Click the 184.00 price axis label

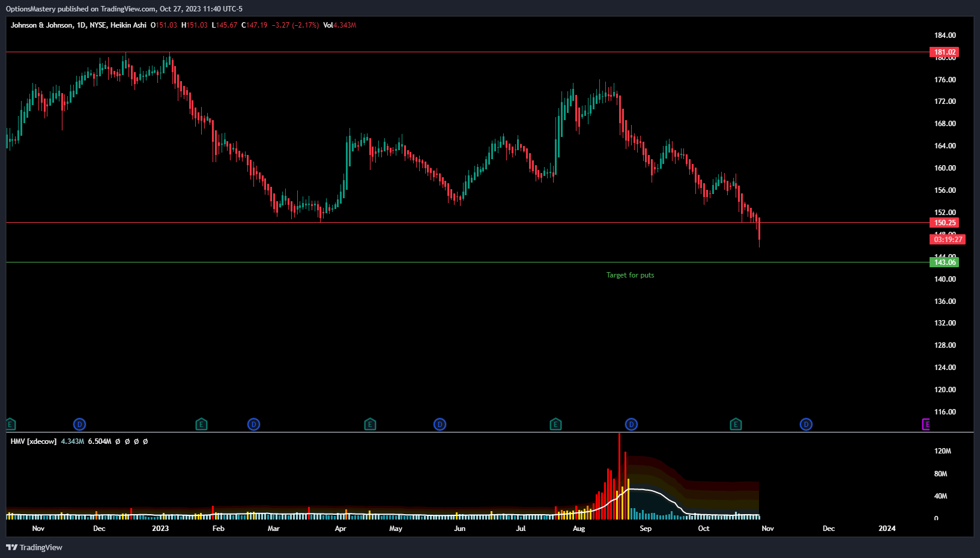(945, 35)
